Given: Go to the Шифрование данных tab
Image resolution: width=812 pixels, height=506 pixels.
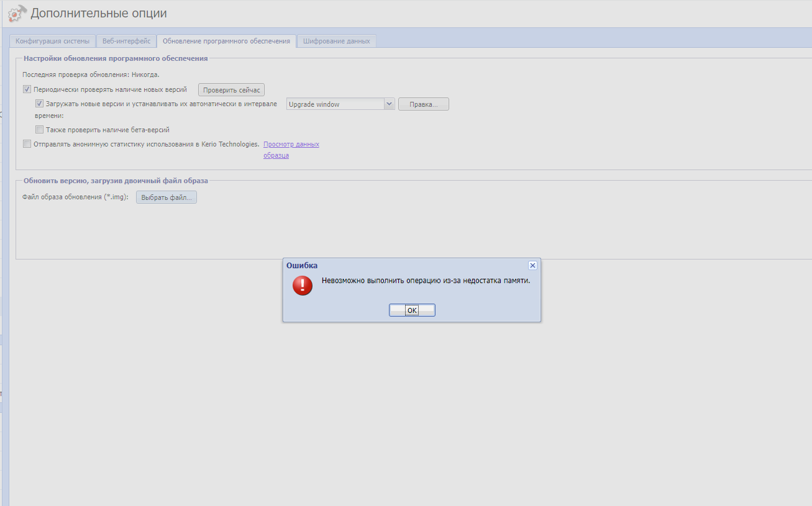Looking at the screenshot, I should (x=336, y=41).
